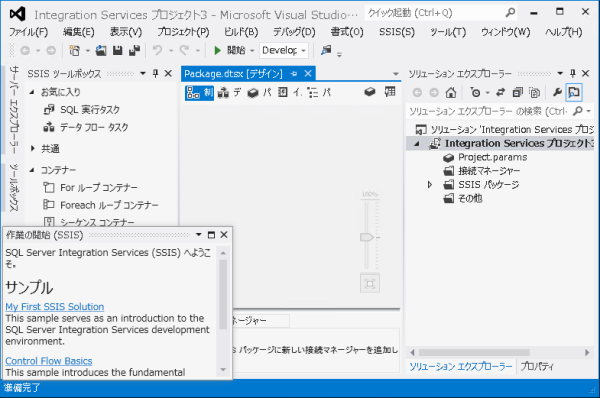Click the Home icon in Solution Explorer
600x398 pixels.
point(451,92)
